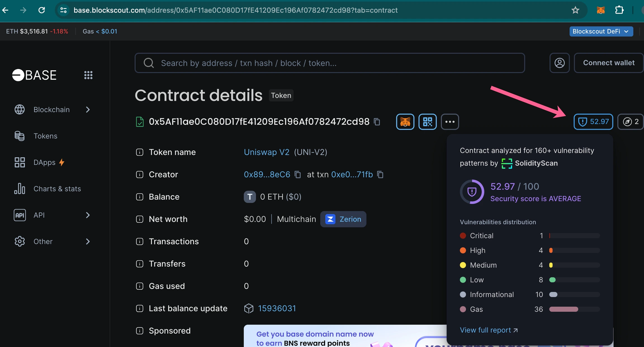Click the Gas vulnerabilities progress bar
The image size is (644, 347).
tap(574, 309)
